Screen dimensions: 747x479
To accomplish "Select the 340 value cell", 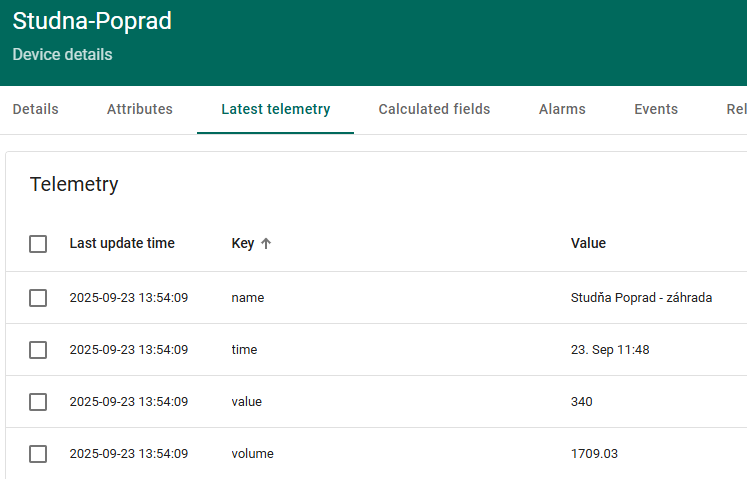I will click(x=582, y=402).
